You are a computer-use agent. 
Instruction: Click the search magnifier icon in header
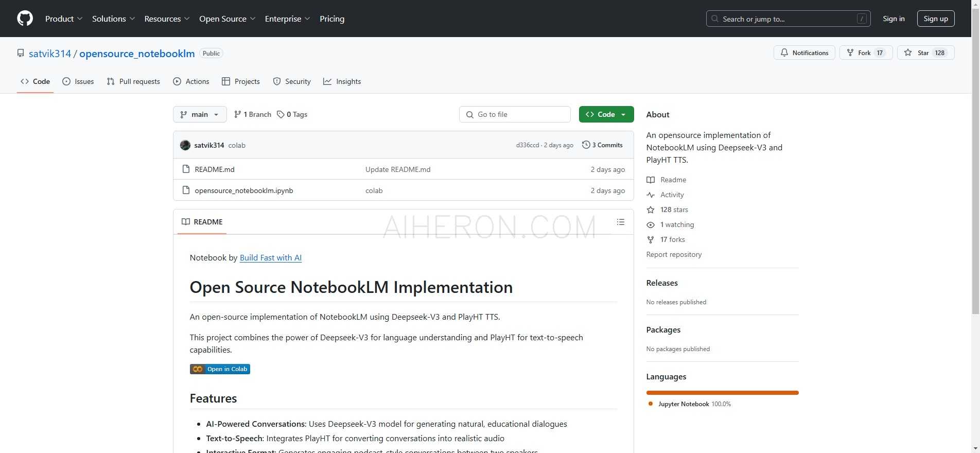[714, 19]
